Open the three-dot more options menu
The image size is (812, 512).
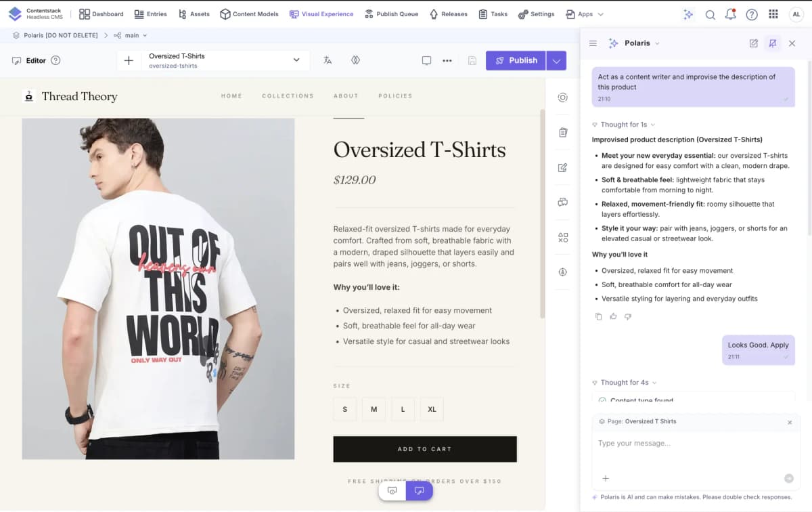pos(447,60)
